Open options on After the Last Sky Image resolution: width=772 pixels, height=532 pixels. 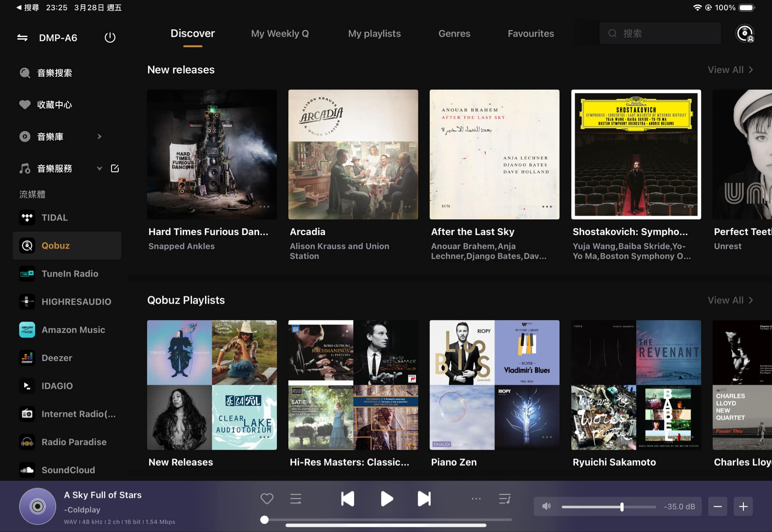click(547, 206)
